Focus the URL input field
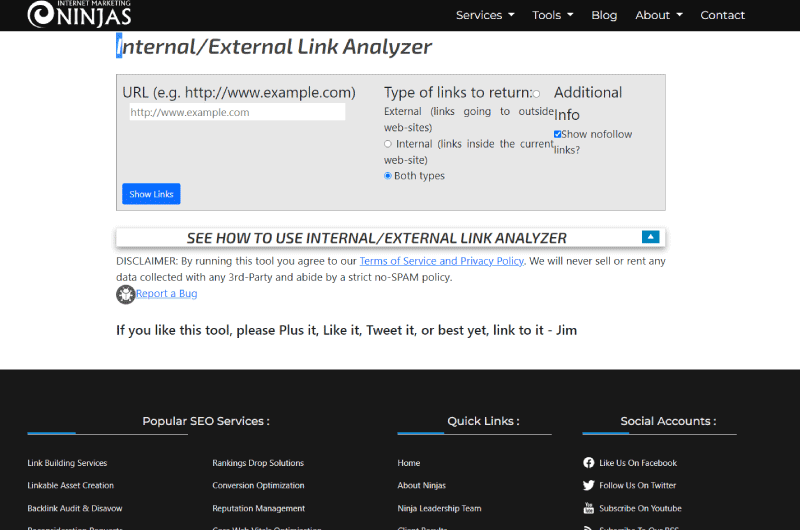Screen dimensions: 800x530 237,112
